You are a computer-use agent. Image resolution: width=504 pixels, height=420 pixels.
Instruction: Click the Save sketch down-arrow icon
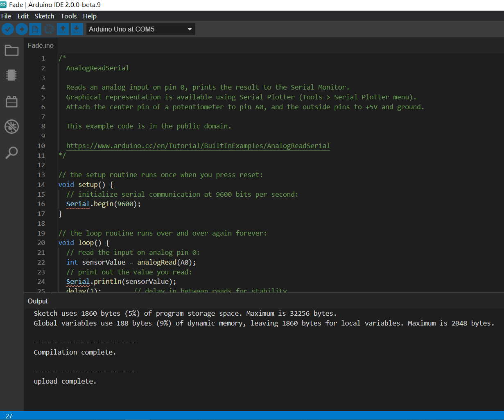(x=77, y=29)
